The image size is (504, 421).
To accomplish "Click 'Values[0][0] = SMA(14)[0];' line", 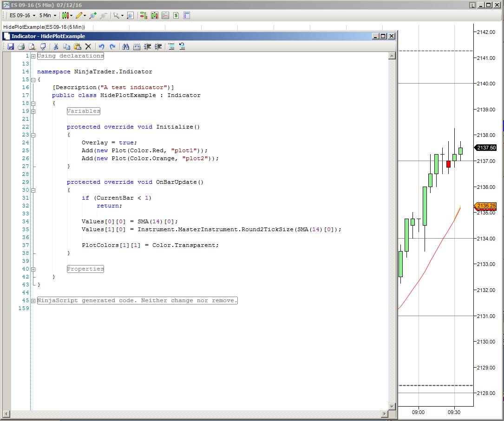I will [x=130, y=221].
